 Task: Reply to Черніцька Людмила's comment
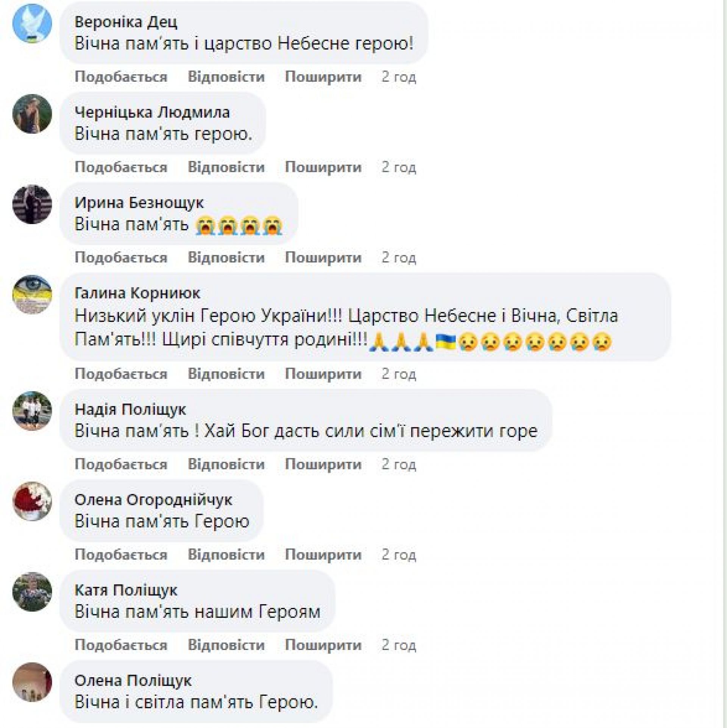coord(226,167)
